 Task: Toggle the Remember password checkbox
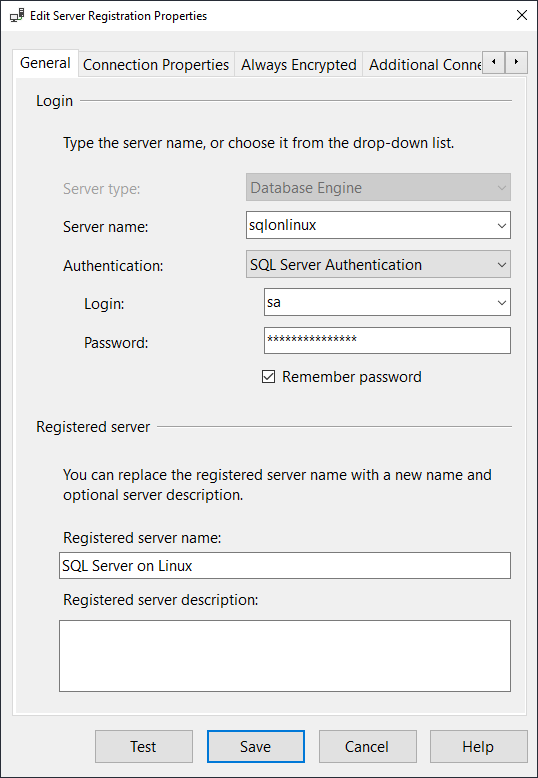tap(269, 377)
